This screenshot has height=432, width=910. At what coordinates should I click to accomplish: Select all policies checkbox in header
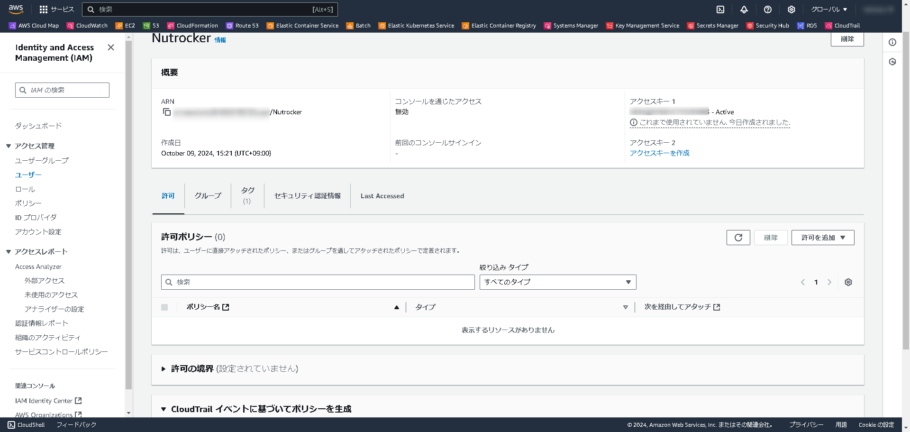tap(164, 307)
